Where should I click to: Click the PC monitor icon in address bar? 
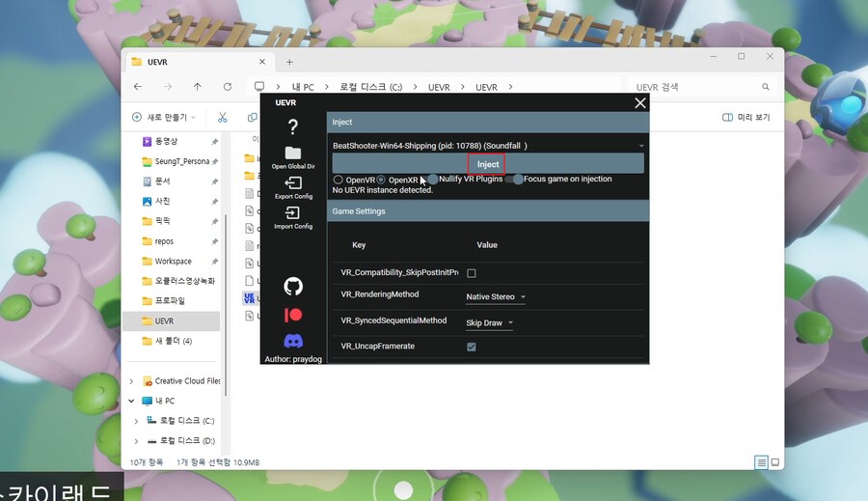(259, 87)
